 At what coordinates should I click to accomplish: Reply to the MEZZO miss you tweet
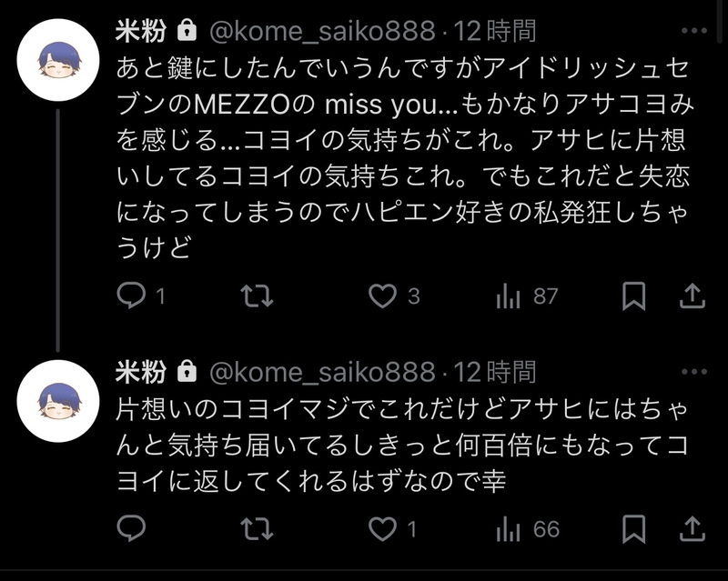(x=133, y=296)
